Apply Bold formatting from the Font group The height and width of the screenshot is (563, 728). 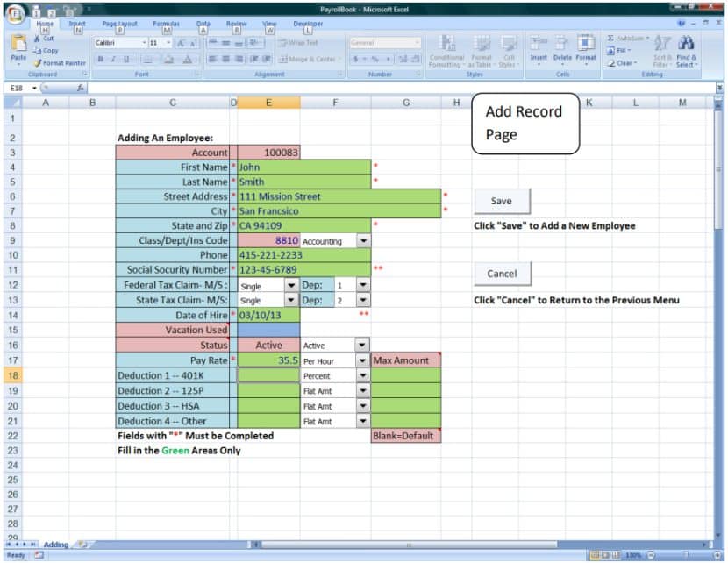[99, 59]
